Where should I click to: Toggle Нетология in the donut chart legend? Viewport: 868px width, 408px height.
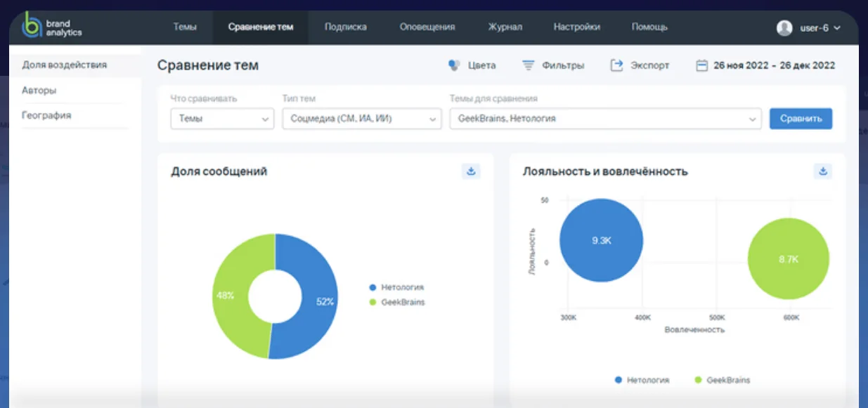(397, 287)
